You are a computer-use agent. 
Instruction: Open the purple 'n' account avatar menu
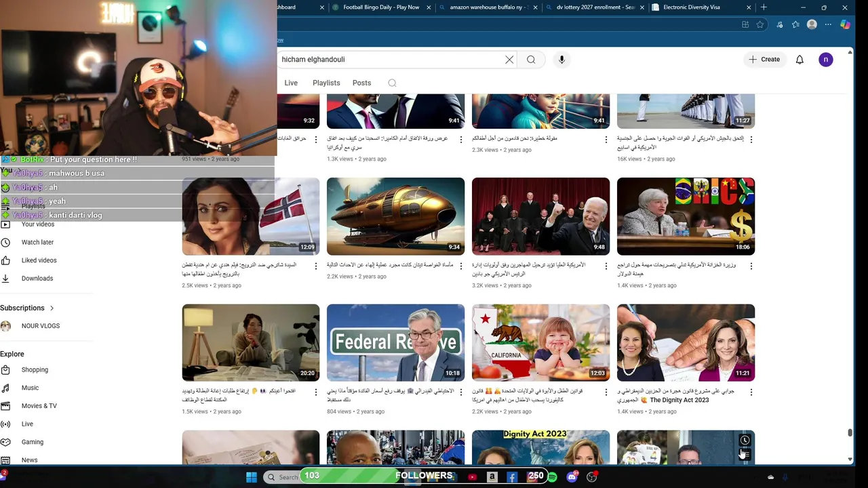(825, 60)
